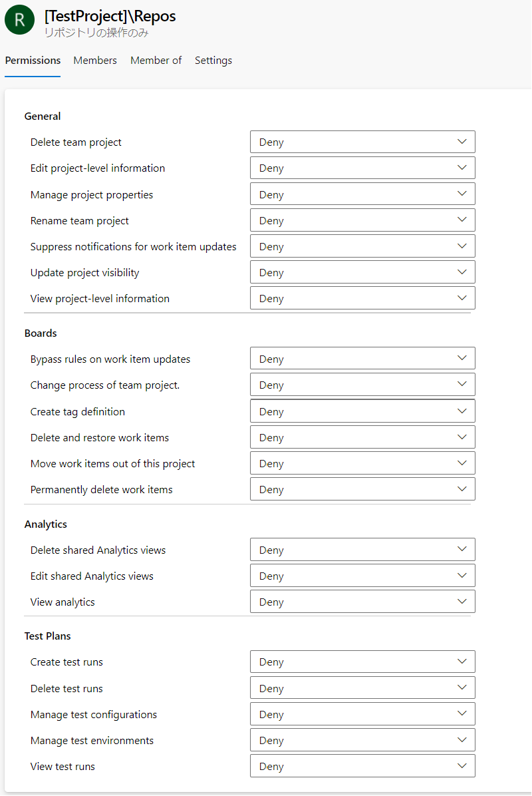This screenshot has width=532, height=796.
Task: Click chevron for Permanently delete work items
Action: 462,489
